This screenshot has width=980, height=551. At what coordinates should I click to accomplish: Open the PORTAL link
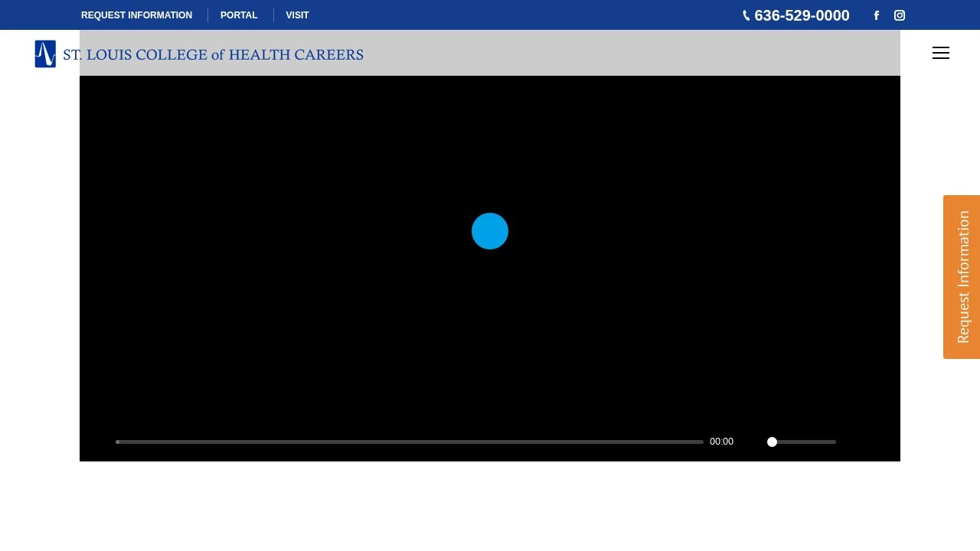pos(239,15)
